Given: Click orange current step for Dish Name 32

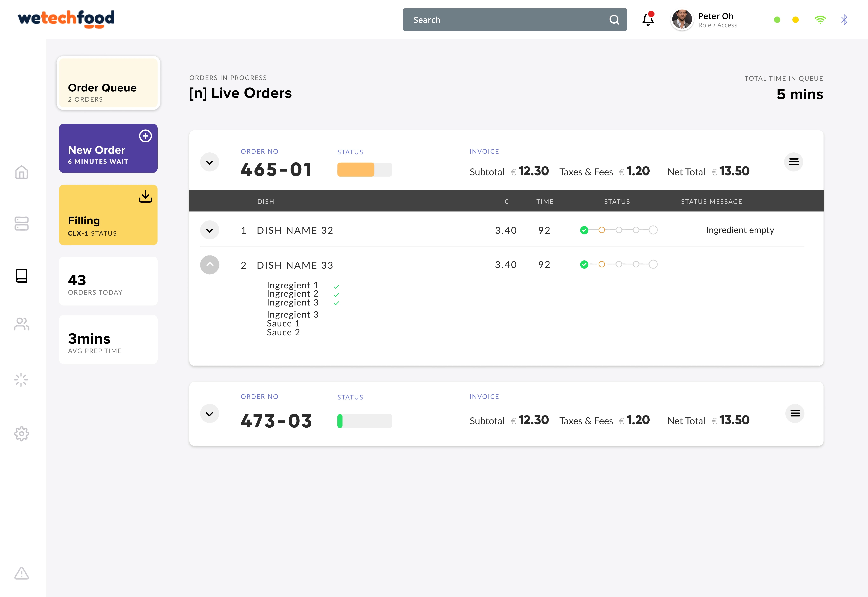Looking at the screenshot, I should pyautogui.click(x=602, y=230).
